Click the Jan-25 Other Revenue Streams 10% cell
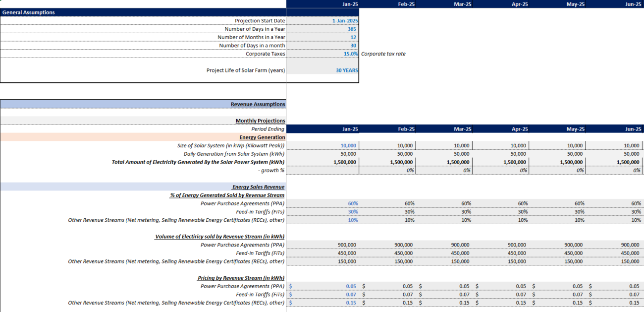 point(322,220)
